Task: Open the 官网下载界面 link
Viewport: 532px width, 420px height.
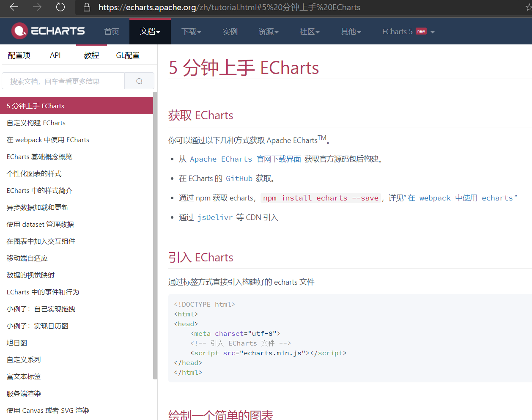Action: tap(279, 159)
